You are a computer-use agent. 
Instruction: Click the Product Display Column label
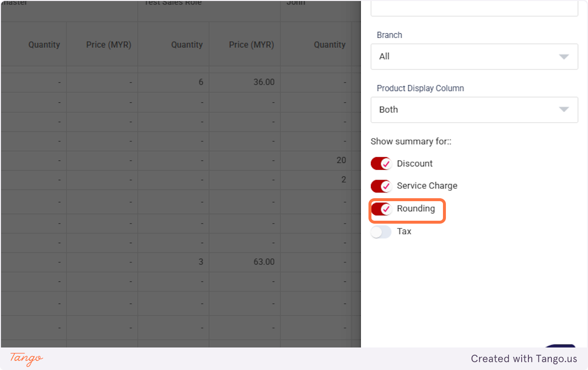[x=420, y=89]
